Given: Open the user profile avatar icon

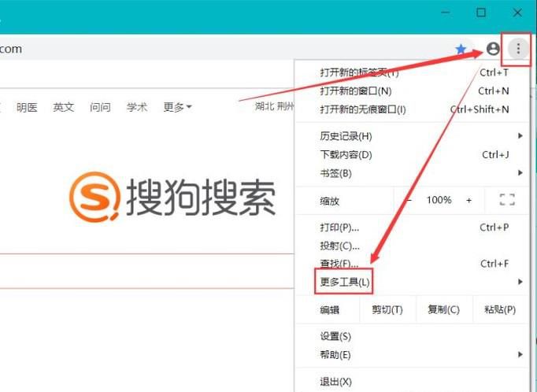Looking at the screenshot, I should click(x=493, y=49).
